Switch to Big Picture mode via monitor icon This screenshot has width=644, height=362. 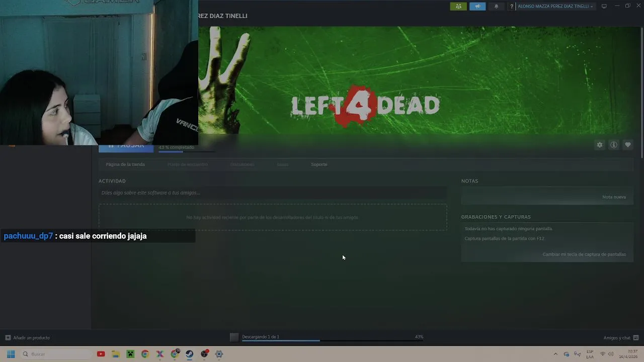point(604,6)
